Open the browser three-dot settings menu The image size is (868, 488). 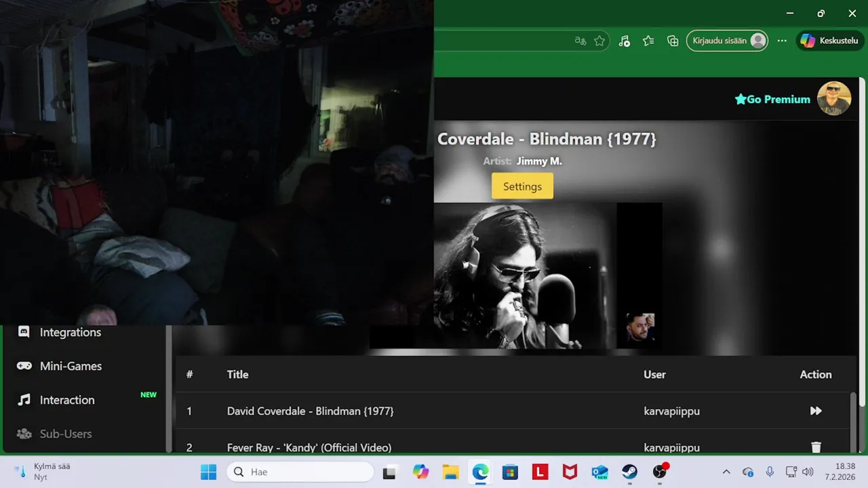782,41
